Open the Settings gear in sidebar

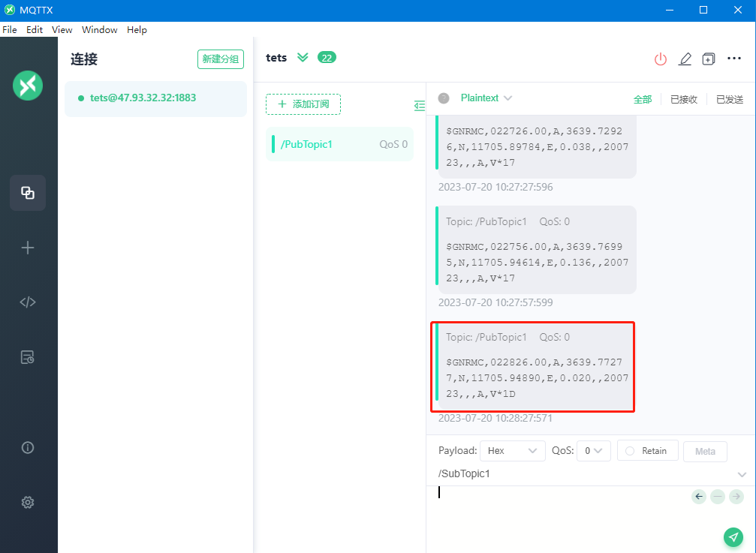coord(28,503)
